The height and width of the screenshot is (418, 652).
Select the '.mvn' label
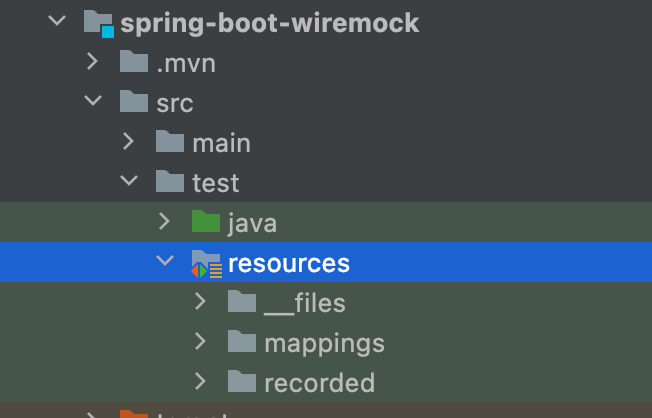click(x=186, y=64)
